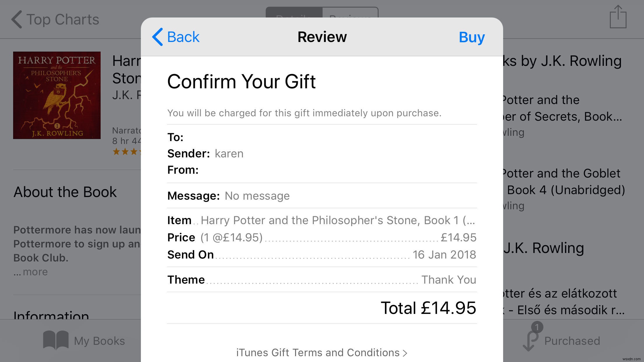Tap the Purchased notification badge

(x=538, y=327)
